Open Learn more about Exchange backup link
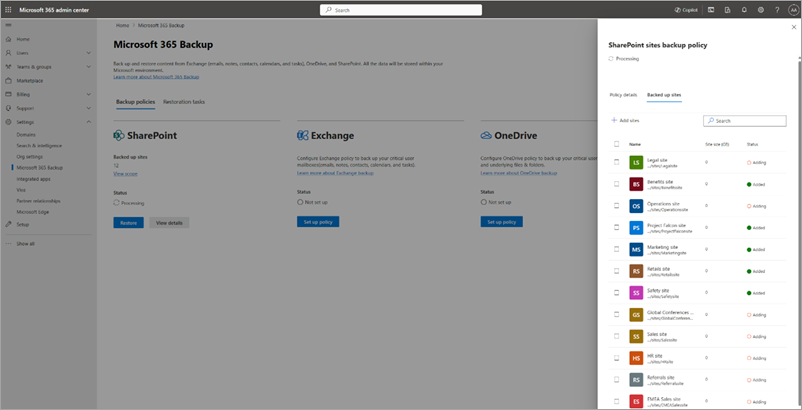This screenshot has width=802, height=410. point(335,173)
